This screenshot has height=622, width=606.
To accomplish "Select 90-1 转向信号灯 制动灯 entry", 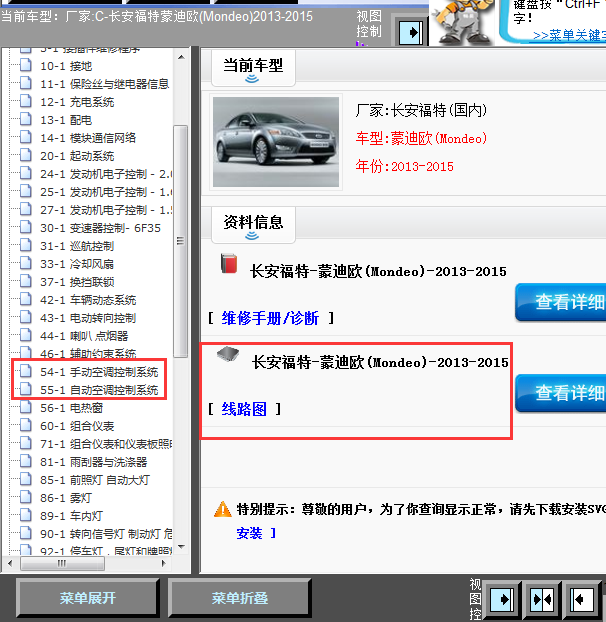I will [x=106, y=534].
